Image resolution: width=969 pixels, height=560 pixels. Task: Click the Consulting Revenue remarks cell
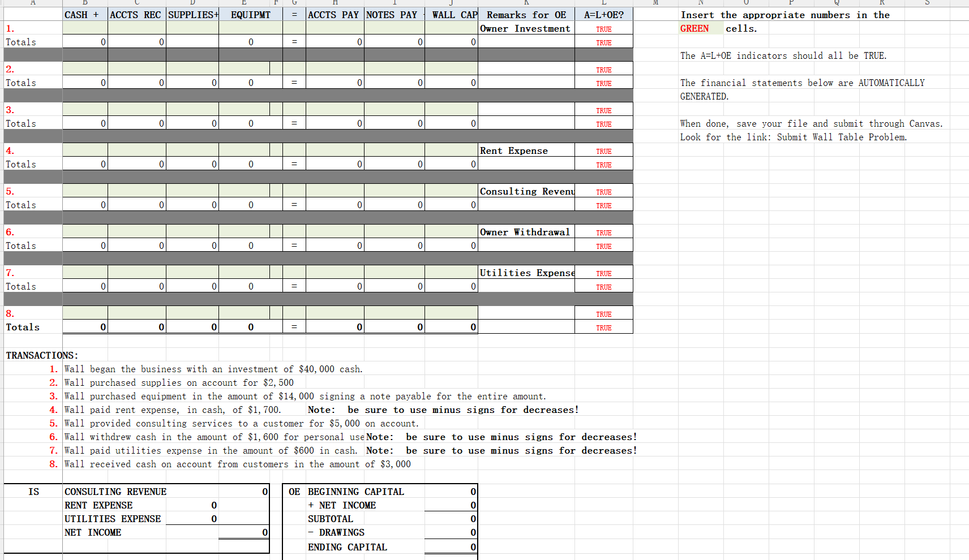click(525, 191)
